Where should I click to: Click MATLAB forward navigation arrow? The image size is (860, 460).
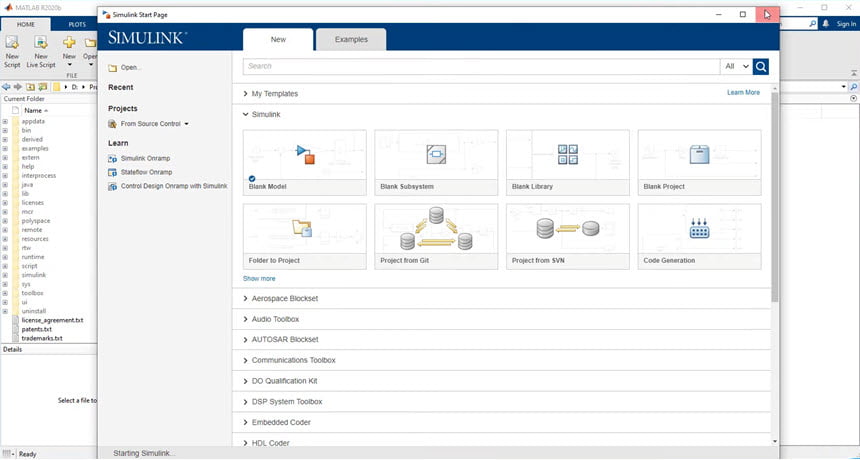tap(18, 87)
